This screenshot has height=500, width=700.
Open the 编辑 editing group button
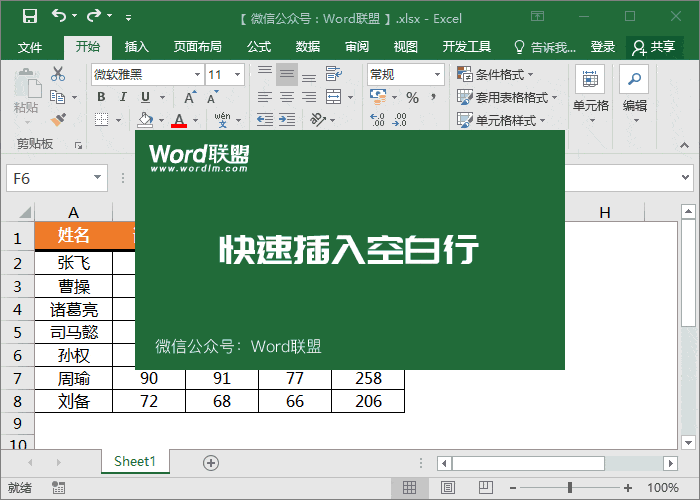[634, 95]
